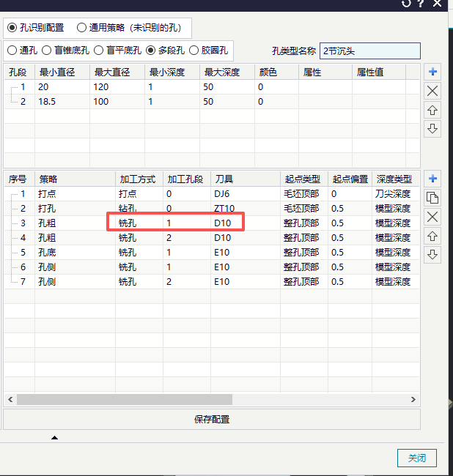The height and width of the screenshot is (476, 453).
Task: Click the 最大深度 column header
Action: 227,72
